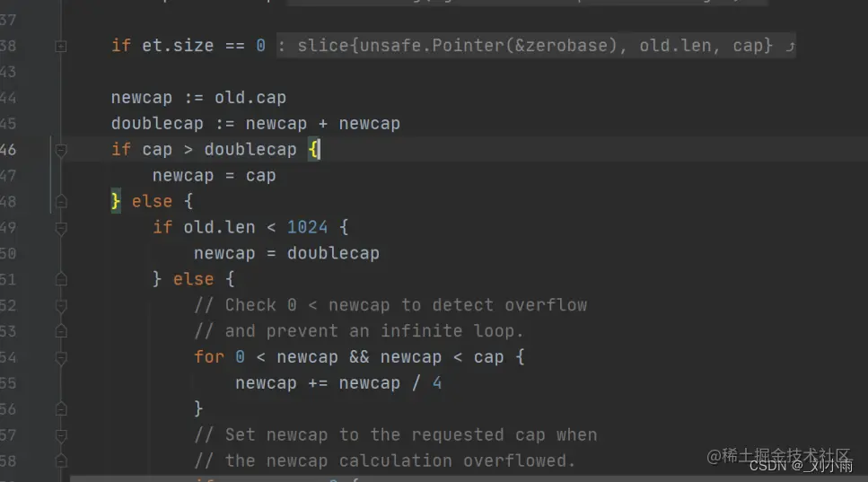Click the soft-wrap arrow ending line 38

790,47
